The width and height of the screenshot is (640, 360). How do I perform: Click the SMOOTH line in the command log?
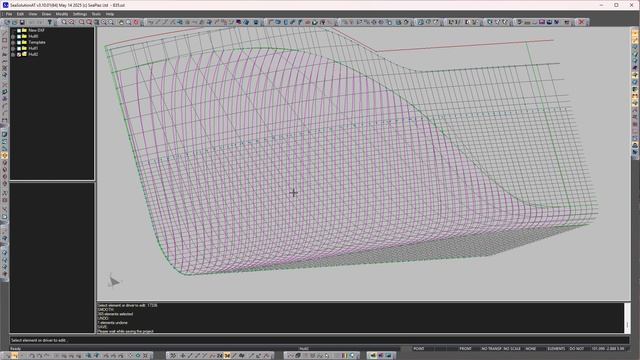pyautogui.click(x=106, y=310)
